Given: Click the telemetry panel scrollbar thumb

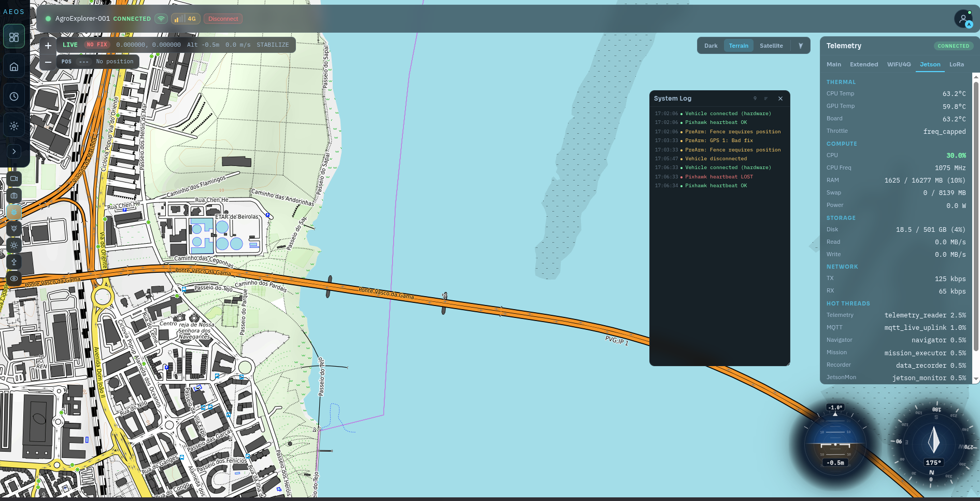Looking at the screenshot, I should 976,216.
